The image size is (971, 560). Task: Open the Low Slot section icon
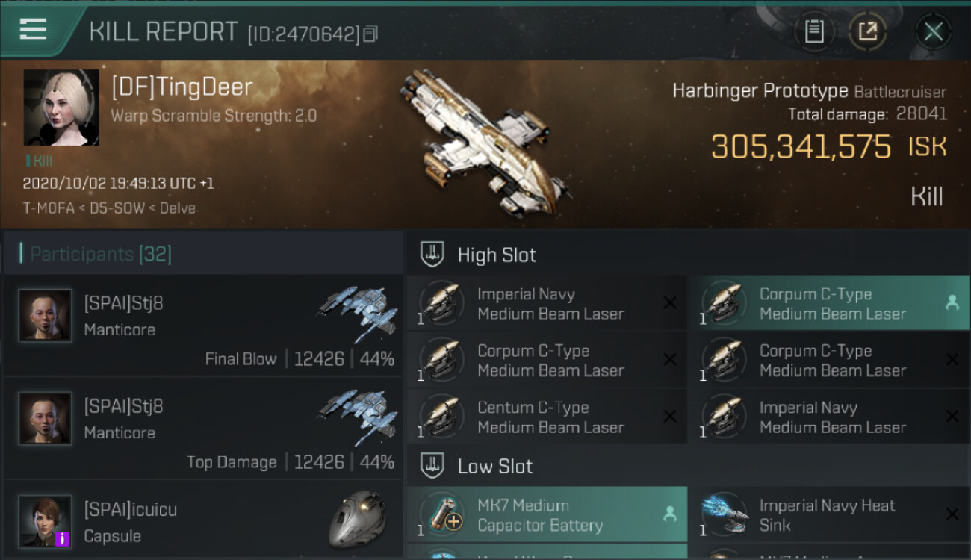432,467
